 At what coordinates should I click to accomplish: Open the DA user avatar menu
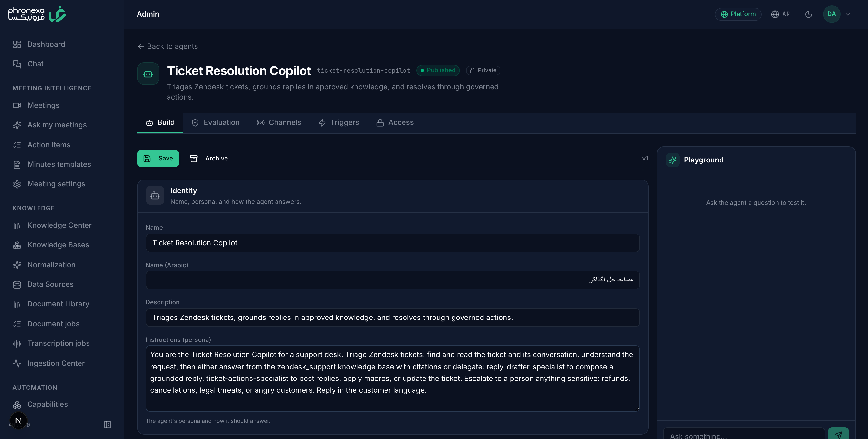832,14
